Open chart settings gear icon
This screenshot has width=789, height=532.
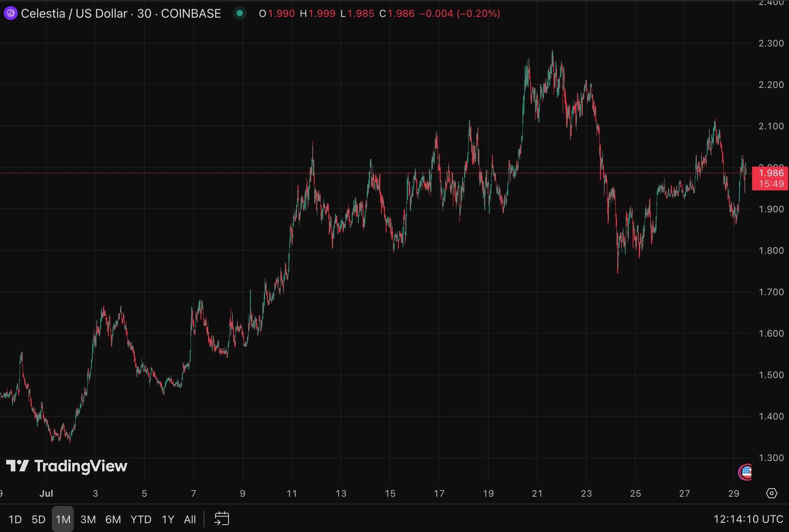tap(771, 493)
